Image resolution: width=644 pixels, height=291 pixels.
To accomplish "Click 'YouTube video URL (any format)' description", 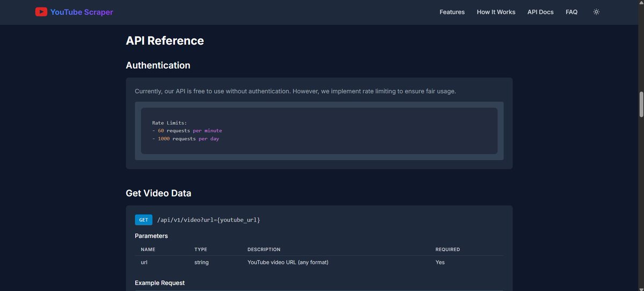I will point(288,263).
